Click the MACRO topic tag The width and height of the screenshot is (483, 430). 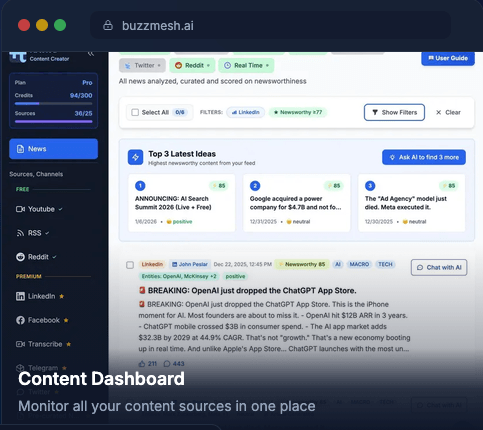[x=359, y=264]
